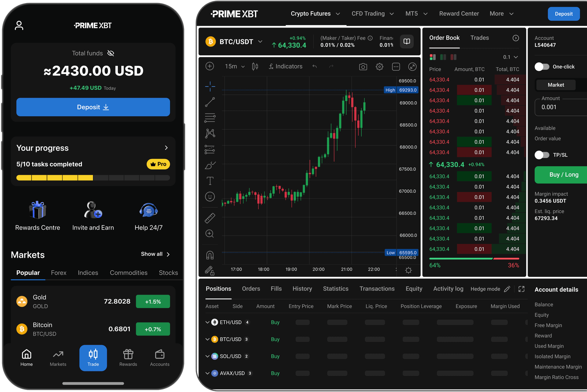
Task: Expand the More menu
Action: click(x=502, y=14)
